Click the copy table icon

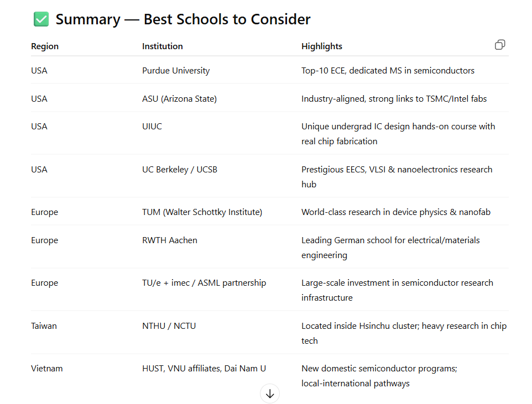(x=500, y=45)
